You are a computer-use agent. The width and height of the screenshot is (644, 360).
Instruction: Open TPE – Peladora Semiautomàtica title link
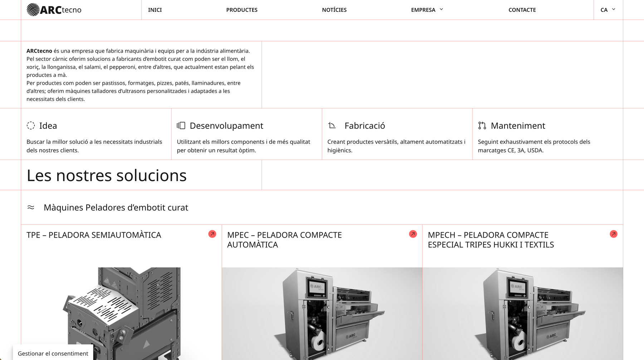(94, 235)
